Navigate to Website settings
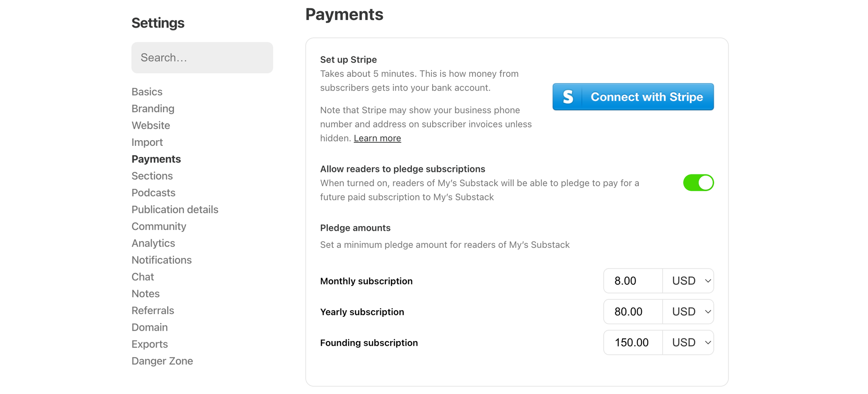 (x=151, y=125)
